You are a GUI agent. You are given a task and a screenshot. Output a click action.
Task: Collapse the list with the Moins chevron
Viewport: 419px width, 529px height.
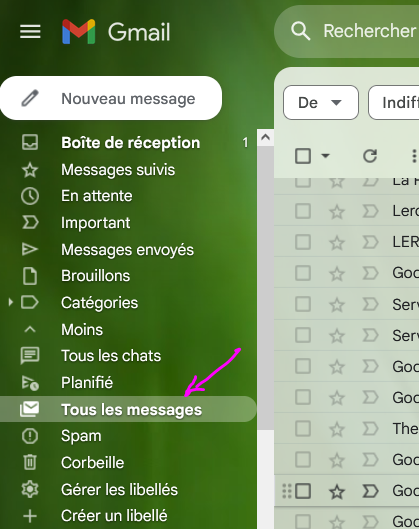pyautogui.click(x=30, y=329)
